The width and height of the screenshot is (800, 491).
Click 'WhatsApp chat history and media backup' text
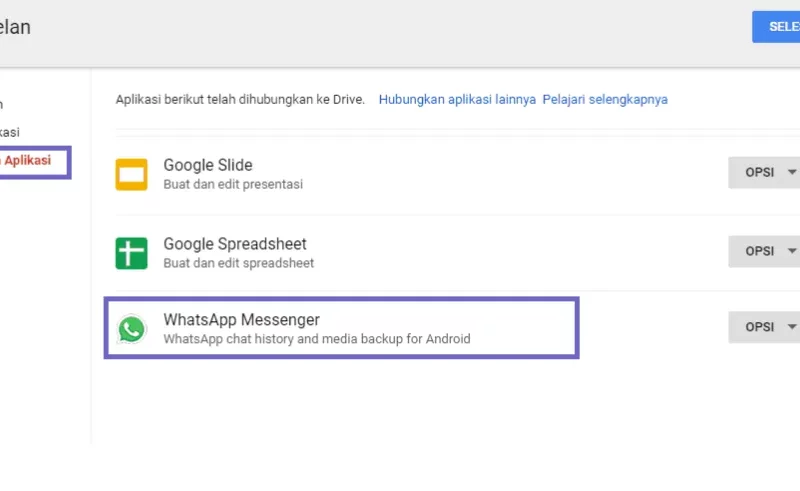pyautogui.click(x=317, y=339)
